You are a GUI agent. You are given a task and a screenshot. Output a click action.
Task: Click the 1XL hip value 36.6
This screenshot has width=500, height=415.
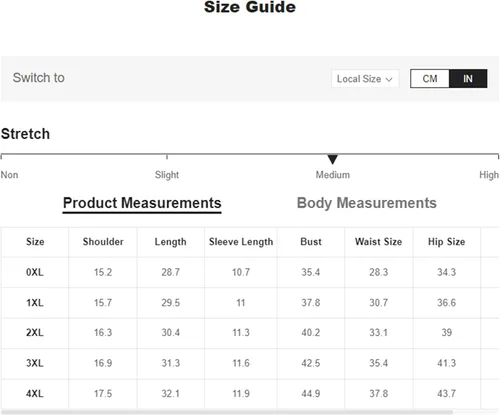[446, 303]
